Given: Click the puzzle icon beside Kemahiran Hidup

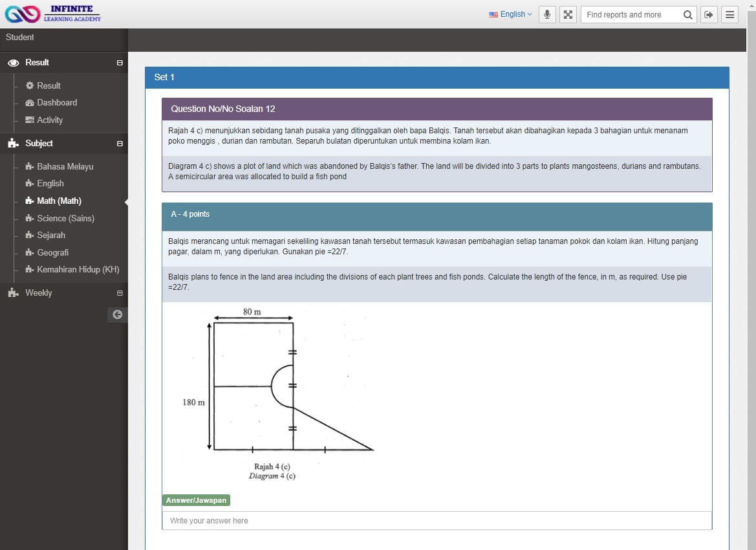Looking at the screenshot, I should (29, 269).
